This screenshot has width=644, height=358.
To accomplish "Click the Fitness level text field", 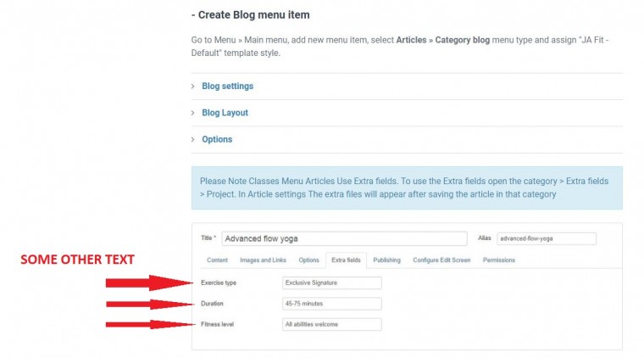I will coord(331,324).
